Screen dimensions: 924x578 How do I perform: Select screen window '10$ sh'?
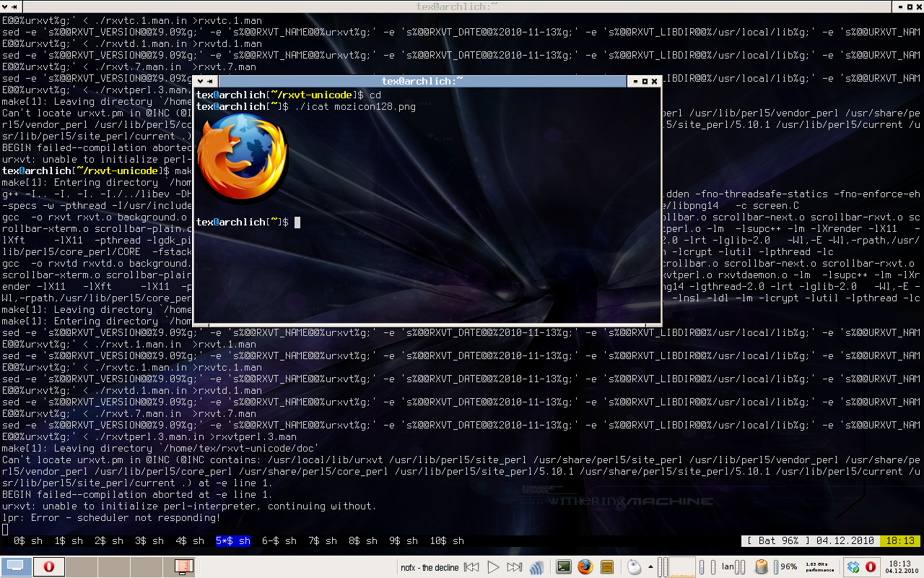[447, 540]
